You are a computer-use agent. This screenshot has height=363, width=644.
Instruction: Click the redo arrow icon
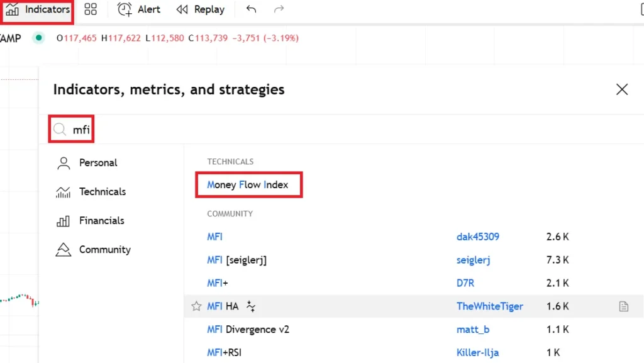click(x=279, y=9)
